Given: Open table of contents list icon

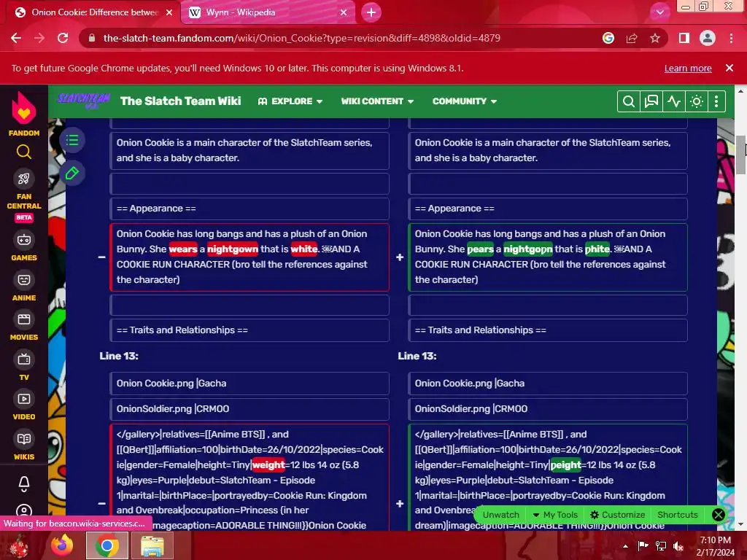Looking at the screenshot, I should [72, 140].
